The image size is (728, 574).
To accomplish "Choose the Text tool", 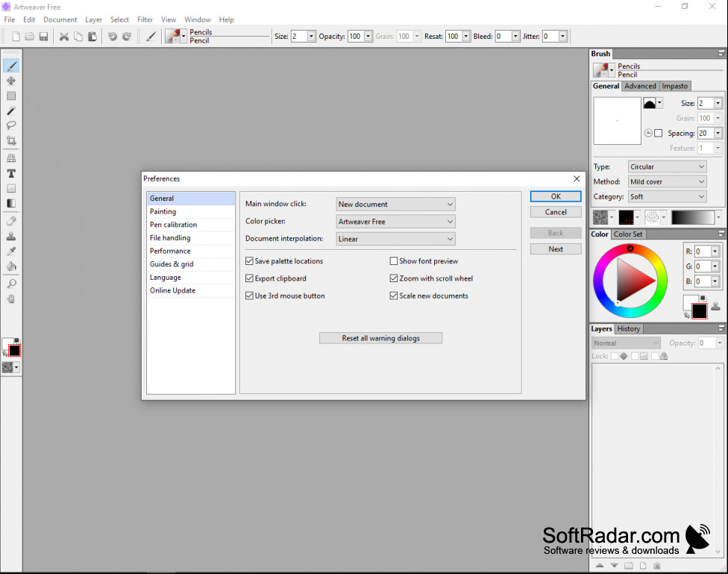I will pos(11,173).
